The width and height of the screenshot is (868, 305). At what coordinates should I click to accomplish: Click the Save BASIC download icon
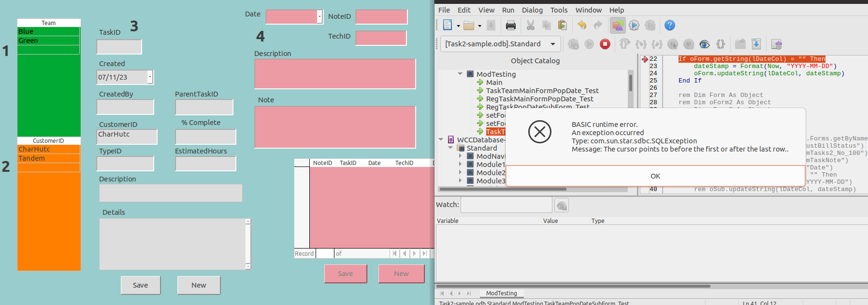pyautogui.click(x=756, y=44)
